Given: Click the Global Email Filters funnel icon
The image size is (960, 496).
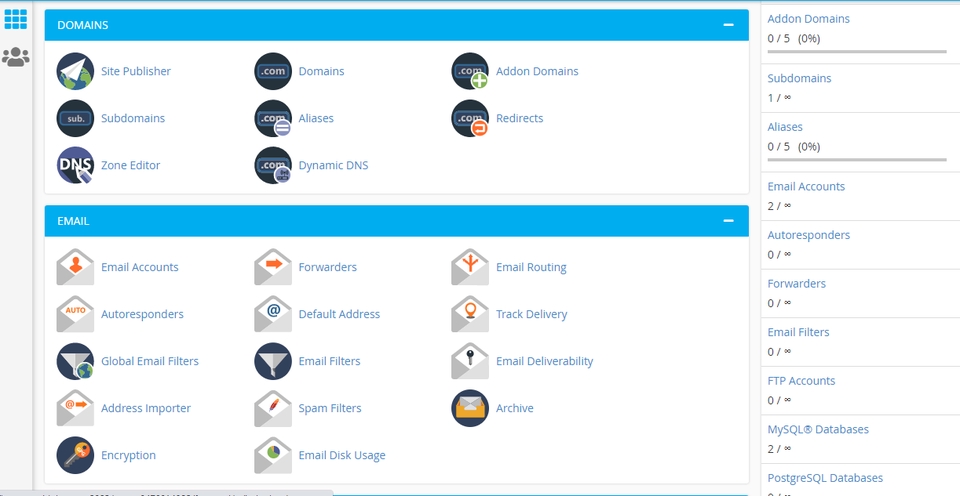Looking at the screenshot, I should click(x=75, y=361).
